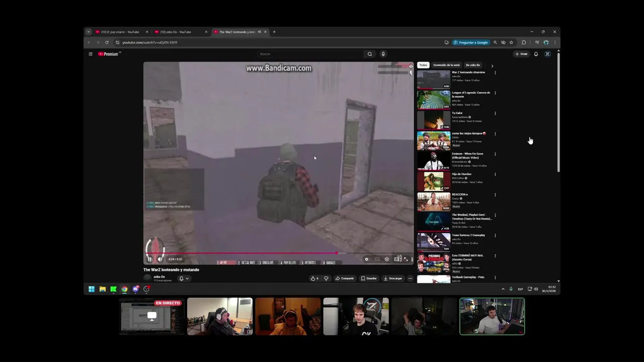The width and height of the screenshot is (644, 362).
Task: Open Chrome from the taskbar
Action: click(x=124, y=289)
